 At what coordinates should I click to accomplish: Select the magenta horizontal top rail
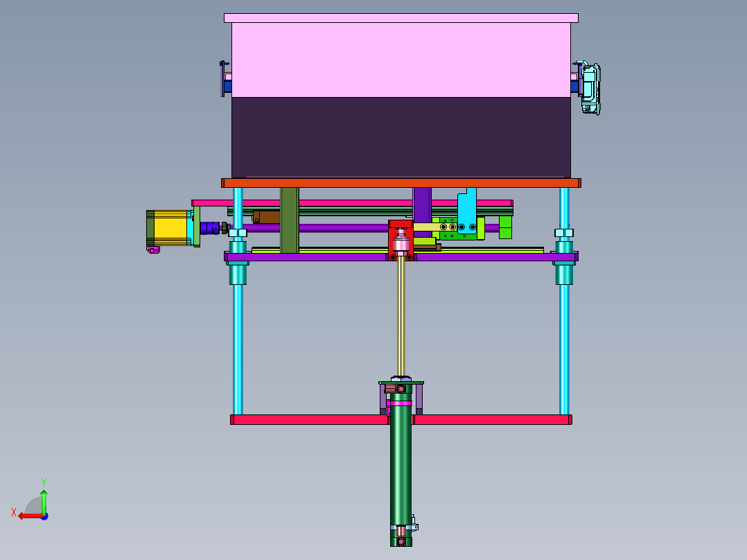click(x=353, y=203)
